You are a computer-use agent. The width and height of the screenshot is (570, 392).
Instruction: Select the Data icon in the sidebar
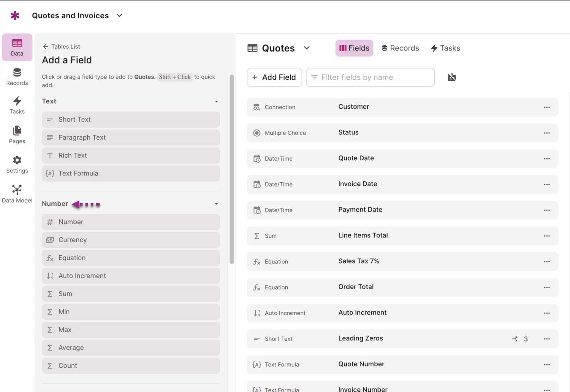(x=17, y=47)
